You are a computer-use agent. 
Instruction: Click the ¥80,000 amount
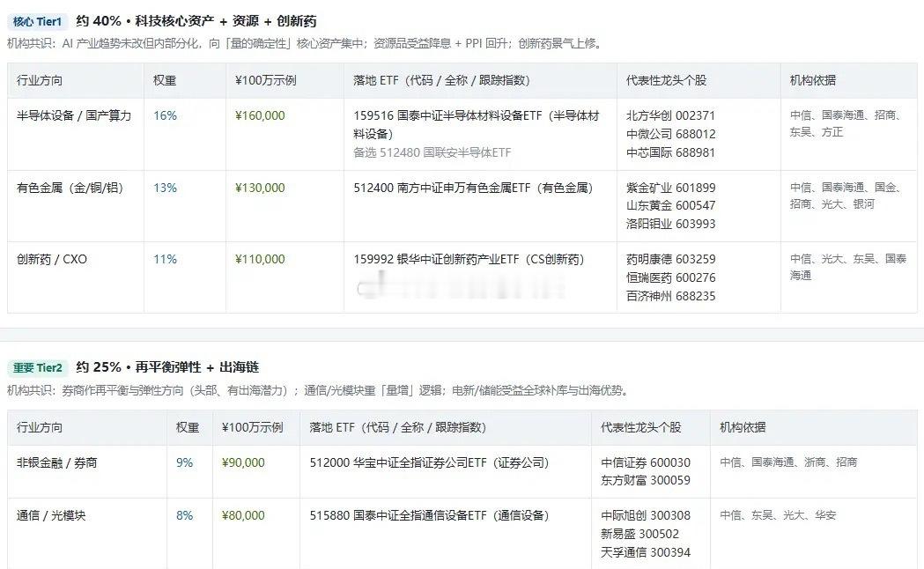coord(243,515)
